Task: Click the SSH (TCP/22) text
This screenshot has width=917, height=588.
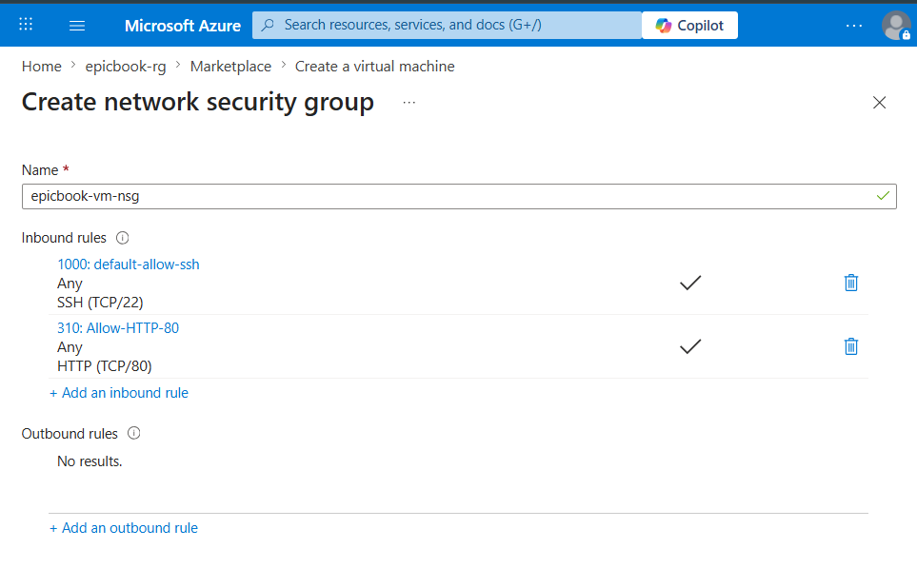Action: pyautogui.click(x=100, y=303)
